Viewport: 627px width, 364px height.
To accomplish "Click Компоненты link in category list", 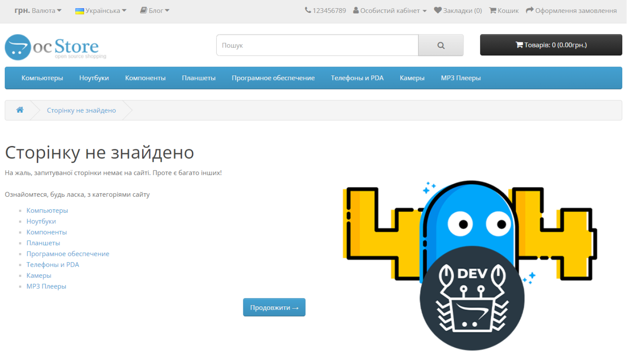I will [47, 232].
